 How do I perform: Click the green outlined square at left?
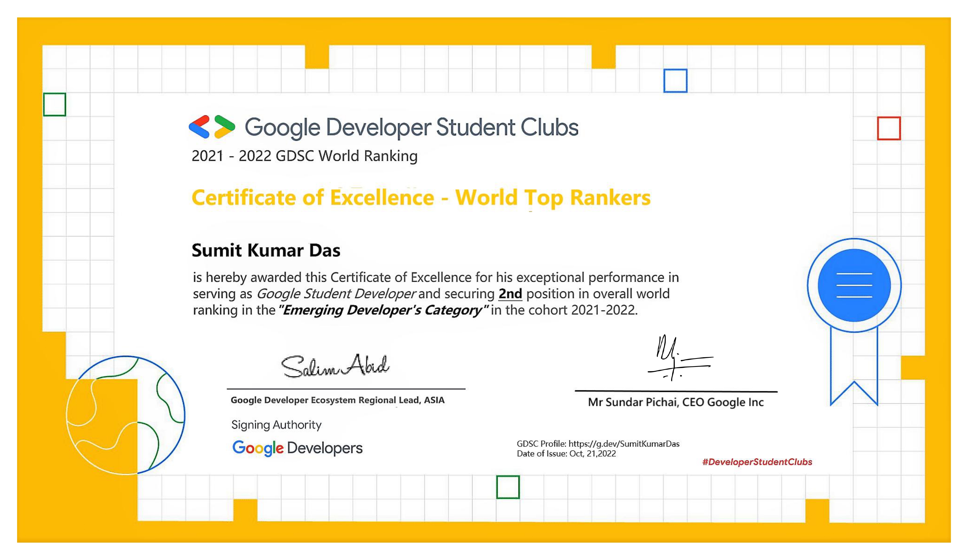point(55,104)
